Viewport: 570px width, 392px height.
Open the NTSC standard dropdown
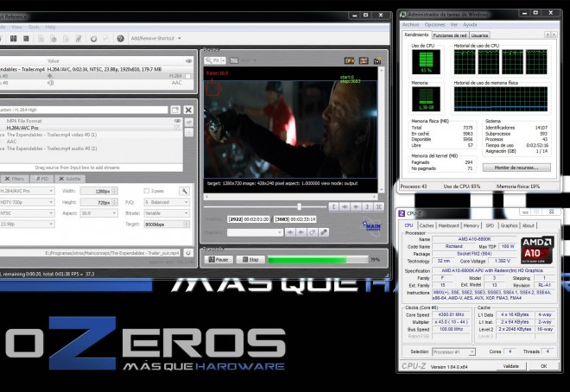pos(27,213)
